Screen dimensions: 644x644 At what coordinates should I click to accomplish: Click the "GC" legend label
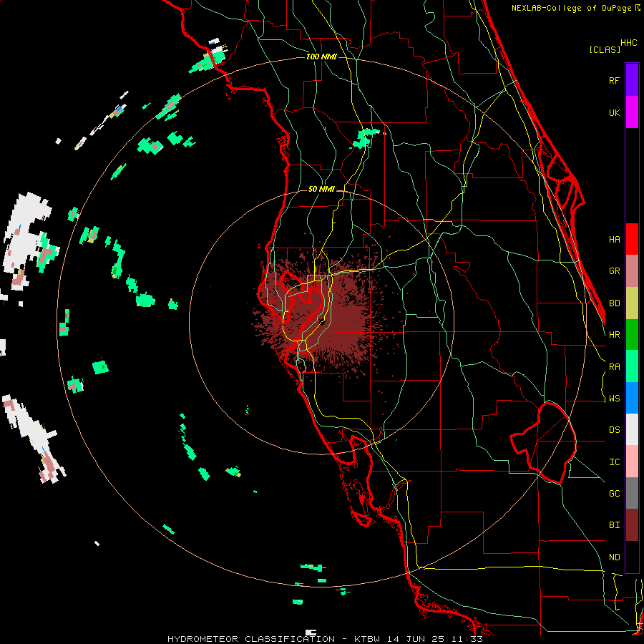point(614,493)
